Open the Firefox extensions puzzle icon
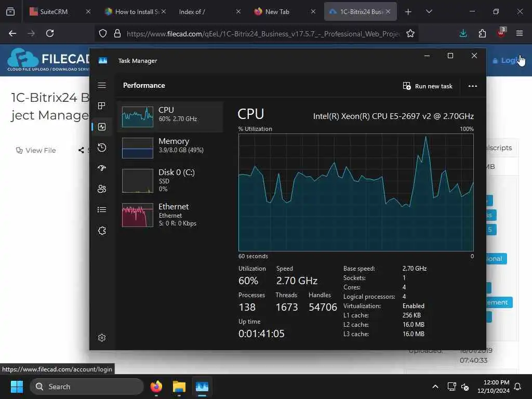Viewport: 532px width, 399px height. [482, 33]
